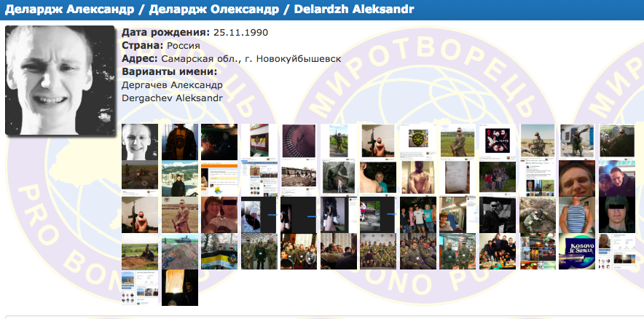Viewport: 644px width, 319px height.
Task: View profile screenshot with seaside photo
Action: click(140, 288)
